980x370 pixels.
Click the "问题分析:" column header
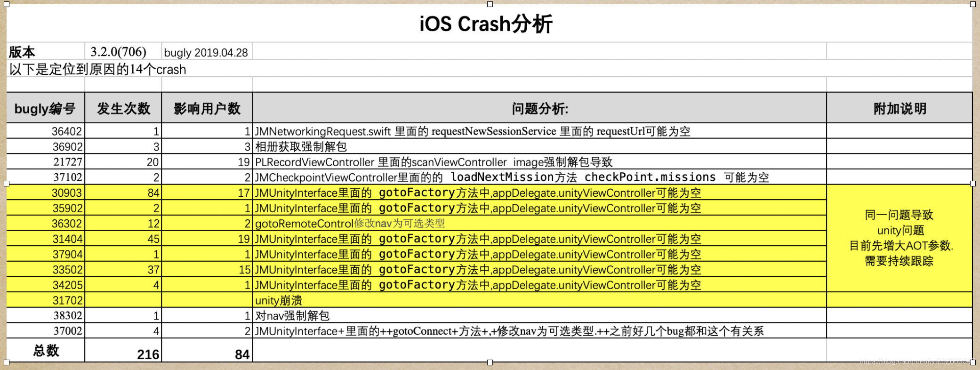(x=539, y=108)
